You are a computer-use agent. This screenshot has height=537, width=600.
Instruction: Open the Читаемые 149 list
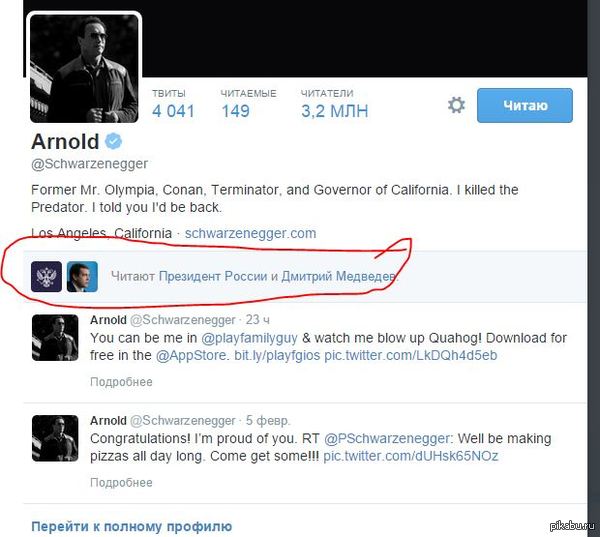tap(248, 104)
